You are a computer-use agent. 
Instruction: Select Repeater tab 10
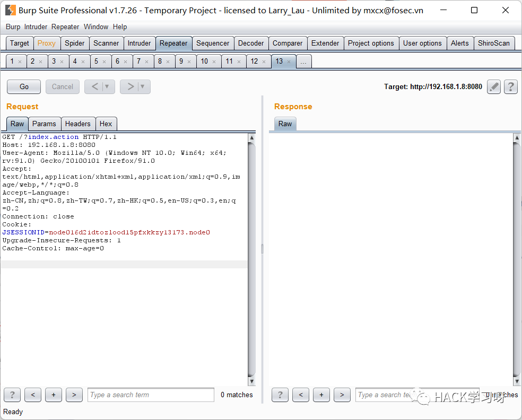(208, 61)
